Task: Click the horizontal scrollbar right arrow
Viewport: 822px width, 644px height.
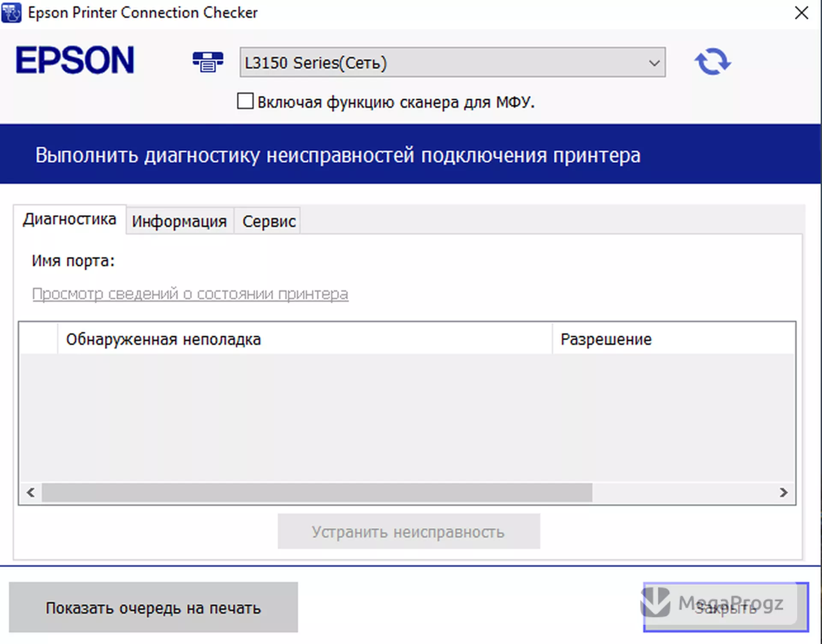Action: click(x=783, y=493)
